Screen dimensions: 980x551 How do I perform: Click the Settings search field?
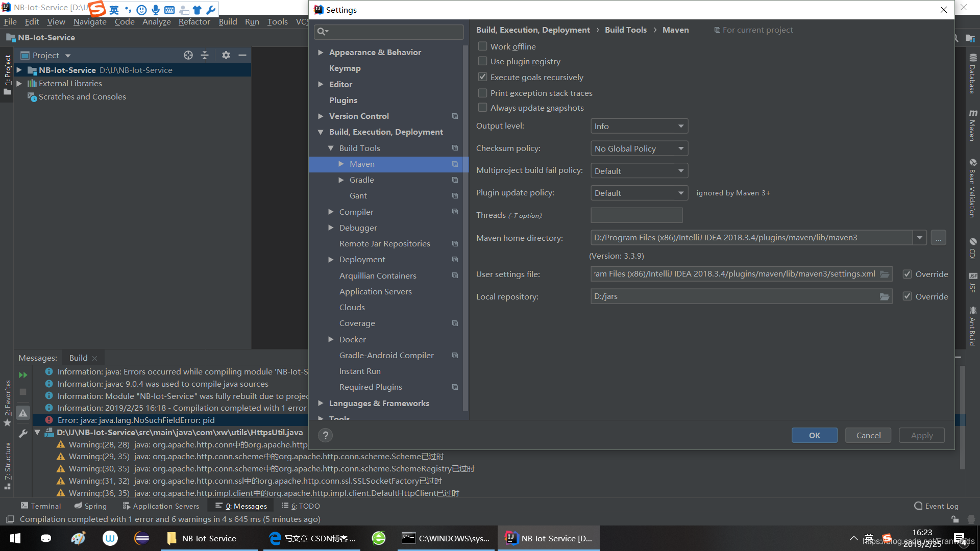pyautogui.click(x=389, y=32)
